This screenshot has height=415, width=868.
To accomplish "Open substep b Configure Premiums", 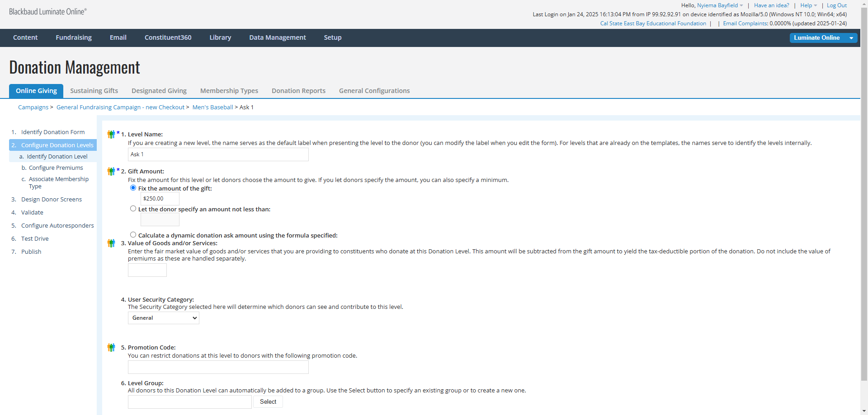I will point(56,168).
